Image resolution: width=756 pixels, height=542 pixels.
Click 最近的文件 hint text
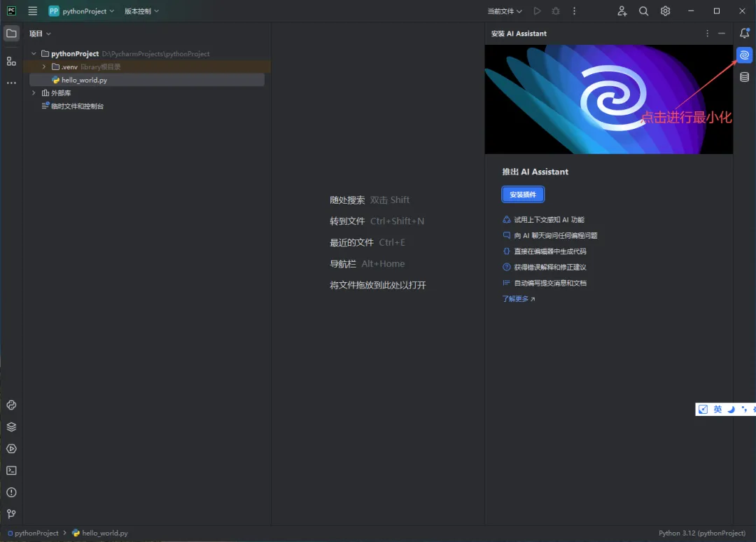[351, 242]
